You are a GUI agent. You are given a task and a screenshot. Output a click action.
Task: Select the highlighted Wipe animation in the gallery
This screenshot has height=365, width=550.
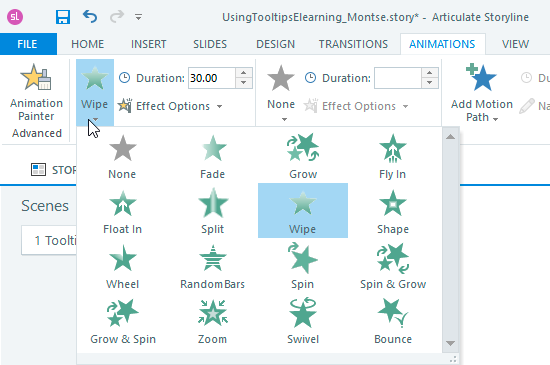[x=303, y=210]
